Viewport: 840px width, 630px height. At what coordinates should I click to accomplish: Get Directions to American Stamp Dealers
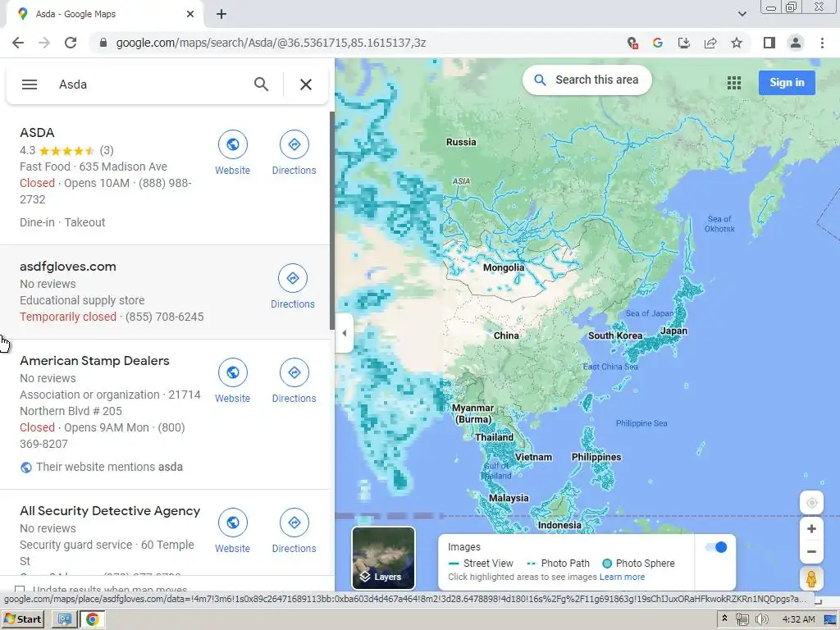(x=294, y=381)
